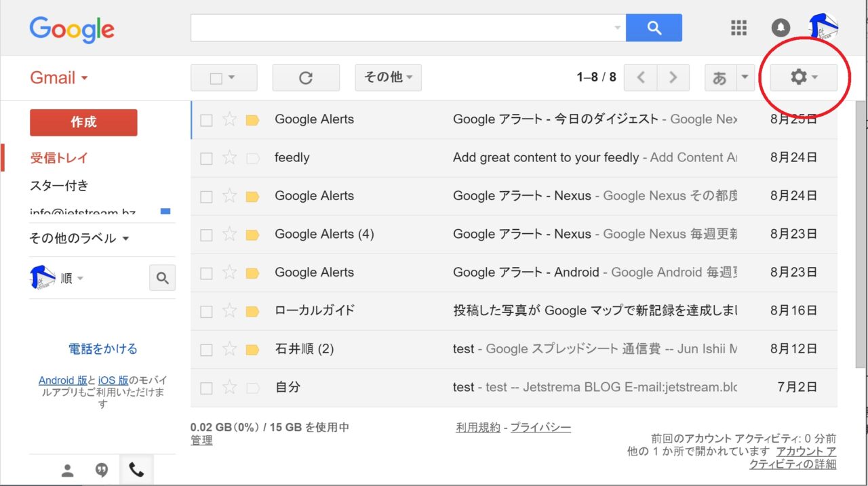Open the プライバシー link
Image resolution: width=868 pixels, height=486 pixels.
pos(540,428)
